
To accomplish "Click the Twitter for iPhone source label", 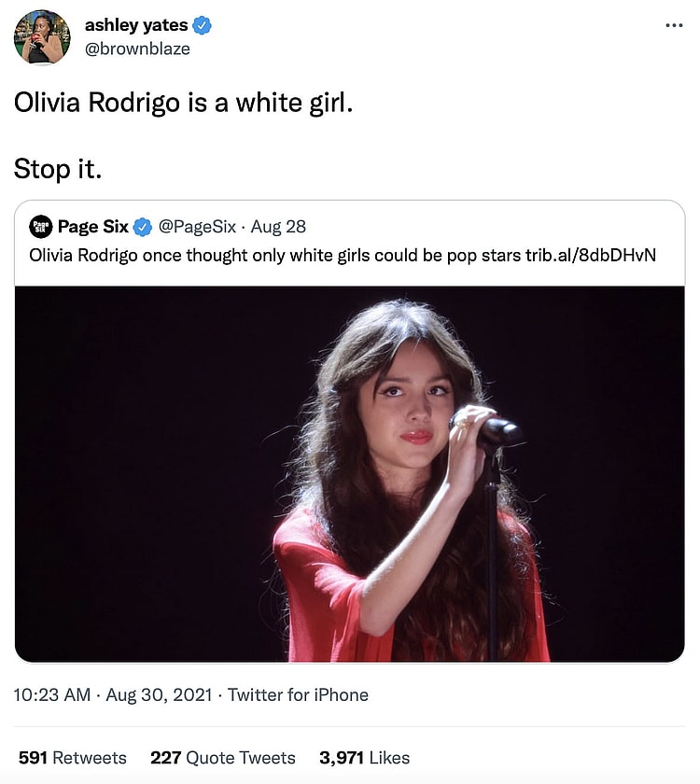I will [298, 695].
